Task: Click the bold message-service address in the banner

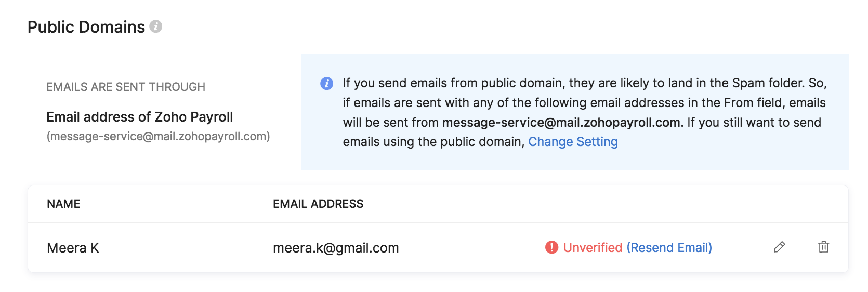Action: (x=561, y=123)
